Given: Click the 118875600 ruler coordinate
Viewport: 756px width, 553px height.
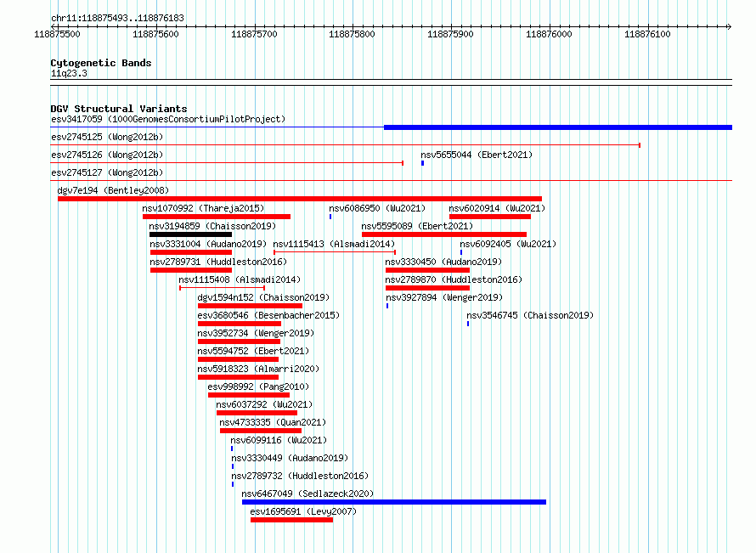Looking at the screenshot, I should click(155, 34).
